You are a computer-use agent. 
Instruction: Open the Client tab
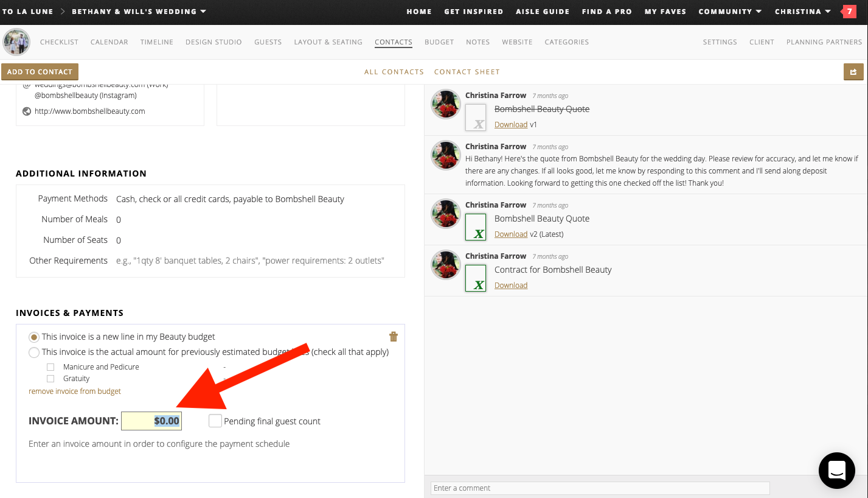(x=762, y=42)
